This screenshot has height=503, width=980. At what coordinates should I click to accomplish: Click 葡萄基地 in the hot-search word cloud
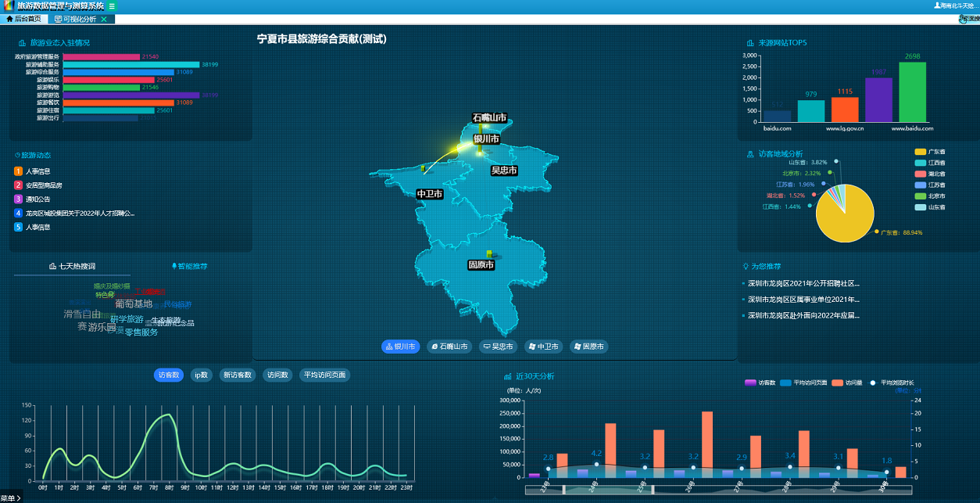click(x=134, y=304)
